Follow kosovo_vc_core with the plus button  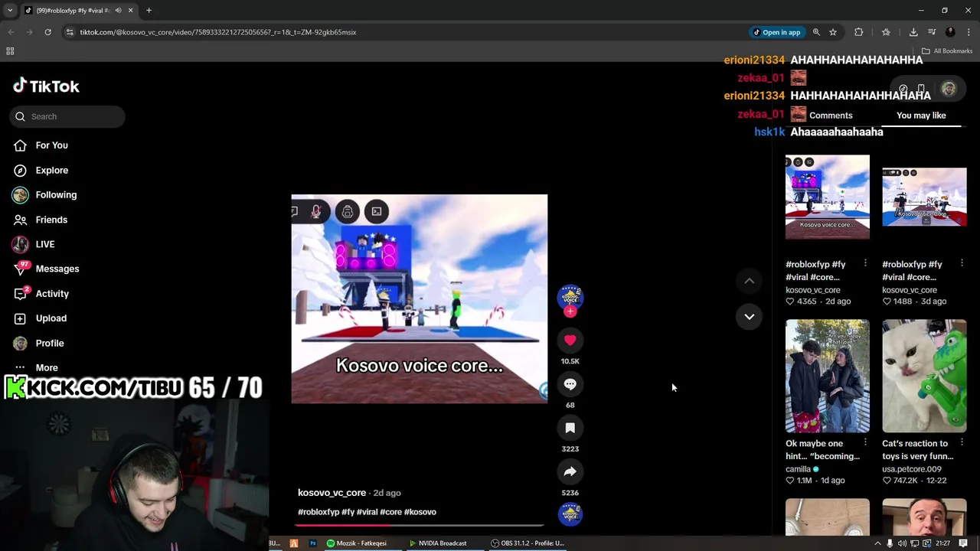[x=570, y=311]
